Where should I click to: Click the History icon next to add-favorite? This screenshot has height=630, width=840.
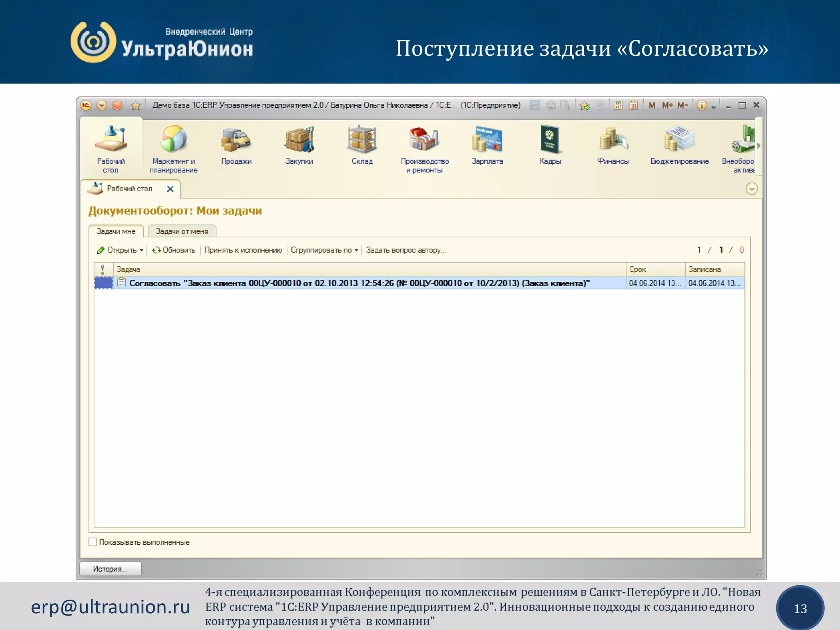pos(600,105)
